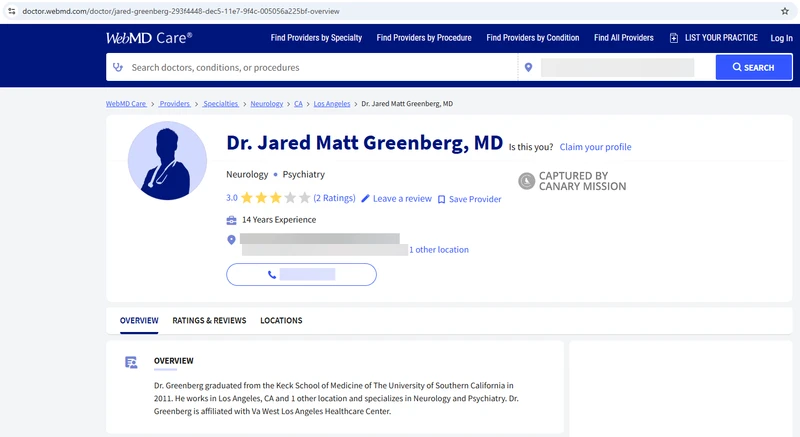The image size is (800, 437).
Task: Click the address location pin icon
Action: click(231, 240)
